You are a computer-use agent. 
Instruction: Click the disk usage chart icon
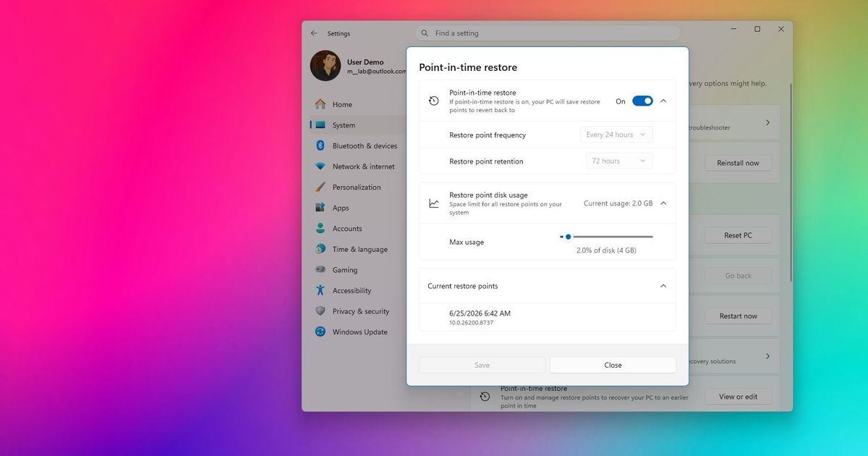tap(434, 203)
